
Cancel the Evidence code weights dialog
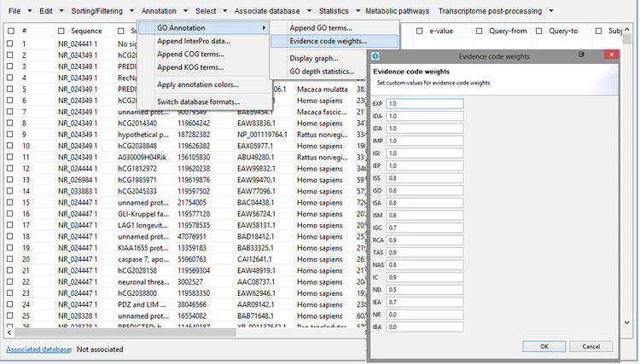pos(591,346)
